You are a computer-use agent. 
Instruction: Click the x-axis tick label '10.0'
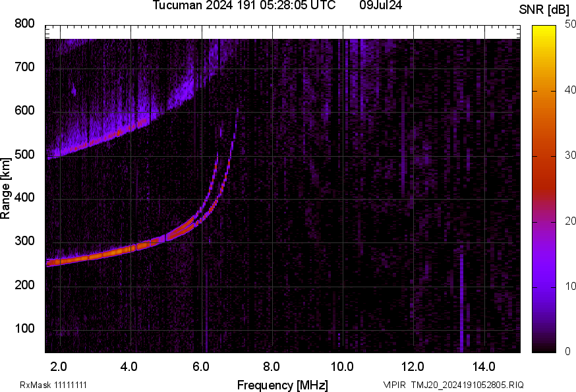coord(342,367)
